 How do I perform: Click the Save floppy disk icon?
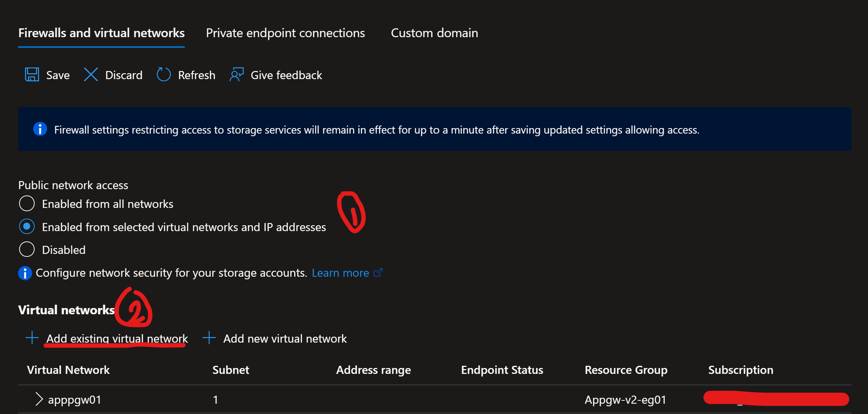coord(32,75)
